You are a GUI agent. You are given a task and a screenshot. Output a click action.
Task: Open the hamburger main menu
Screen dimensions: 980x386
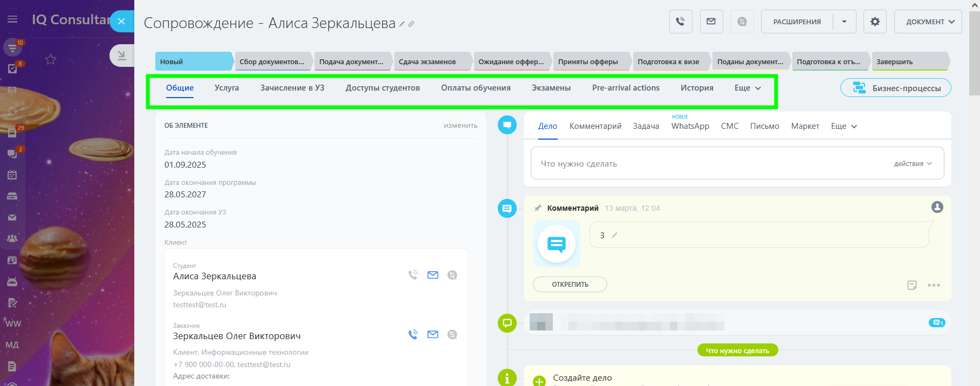click(x=12, y=19)
